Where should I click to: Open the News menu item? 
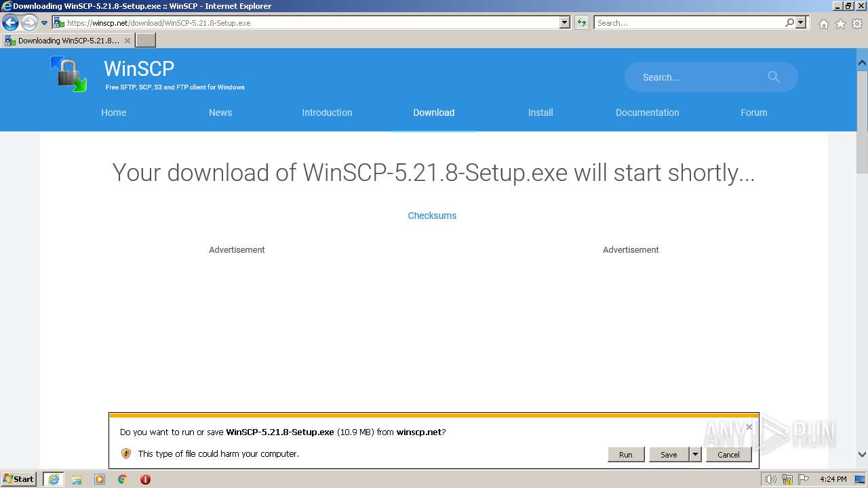(220, 113)
